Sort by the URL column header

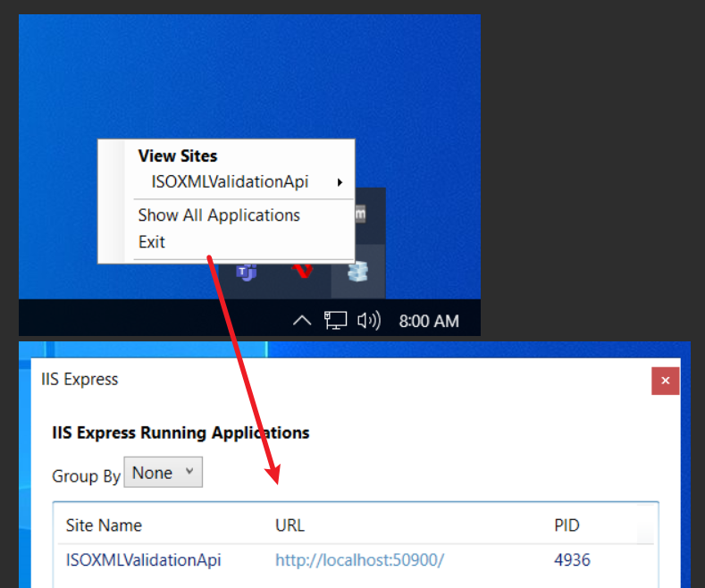coord(290,525)
